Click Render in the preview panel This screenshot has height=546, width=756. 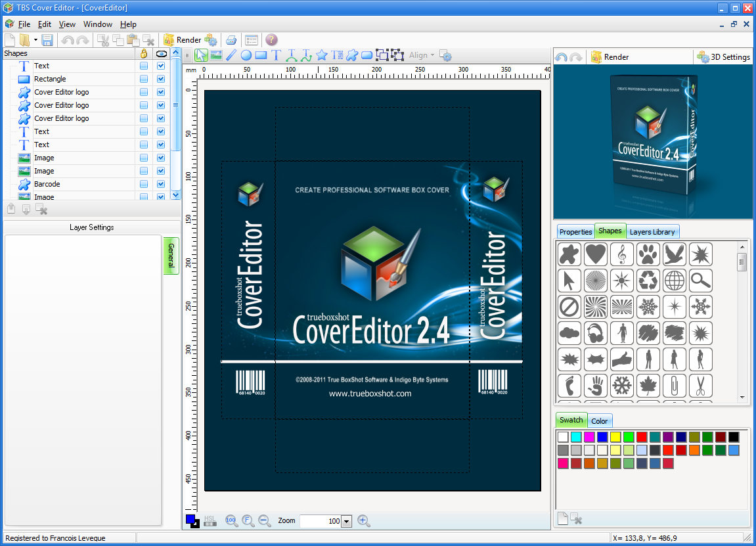(x=610, y=57)
